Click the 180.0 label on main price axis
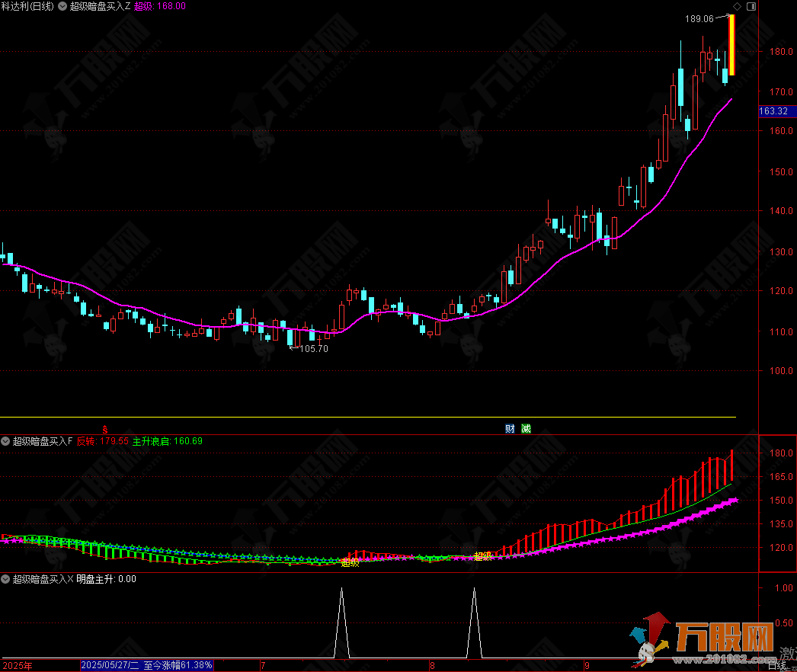Screen dimensions: 797x672 [x=781, y=51]
